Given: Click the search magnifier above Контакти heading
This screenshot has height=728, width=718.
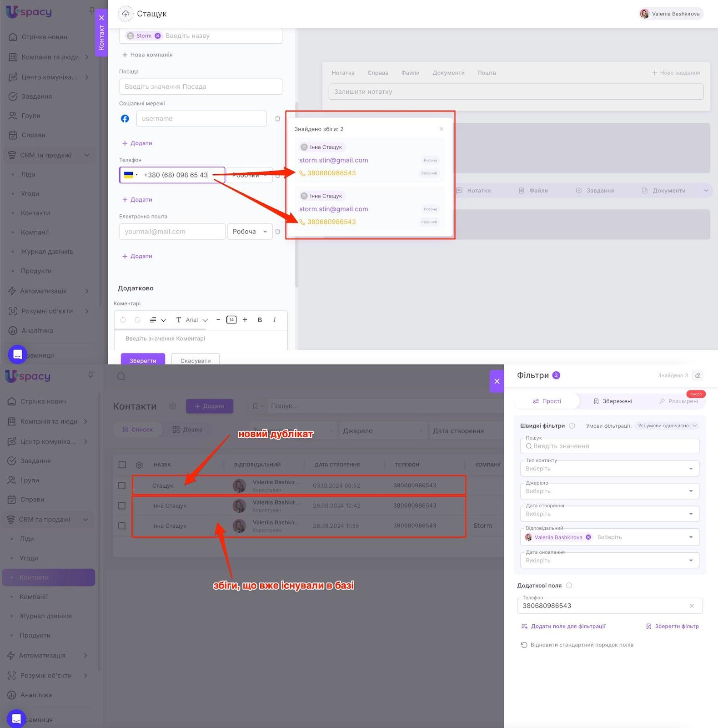Looking at the screenshot, I should [121, 377].
